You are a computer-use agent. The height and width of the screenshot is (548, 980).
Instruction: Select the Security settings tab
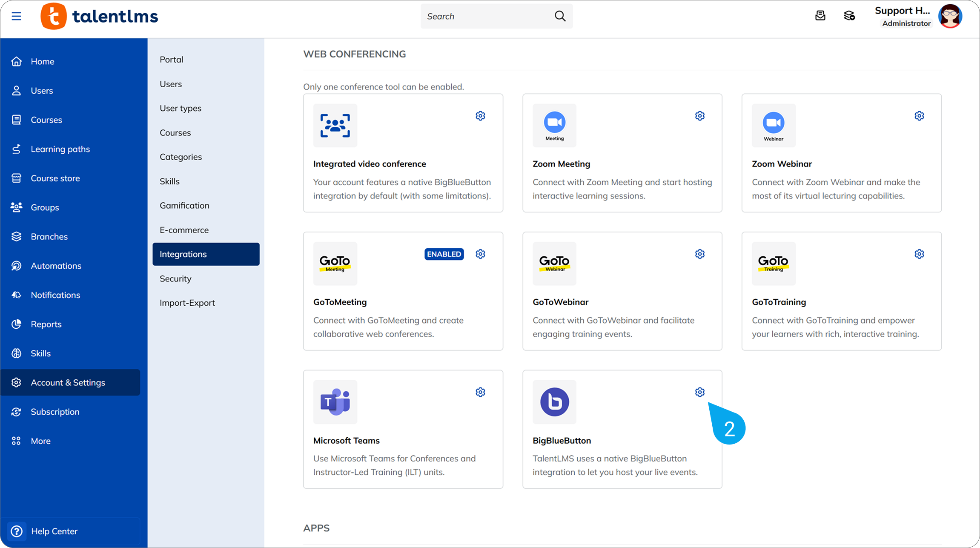(175, 278)
